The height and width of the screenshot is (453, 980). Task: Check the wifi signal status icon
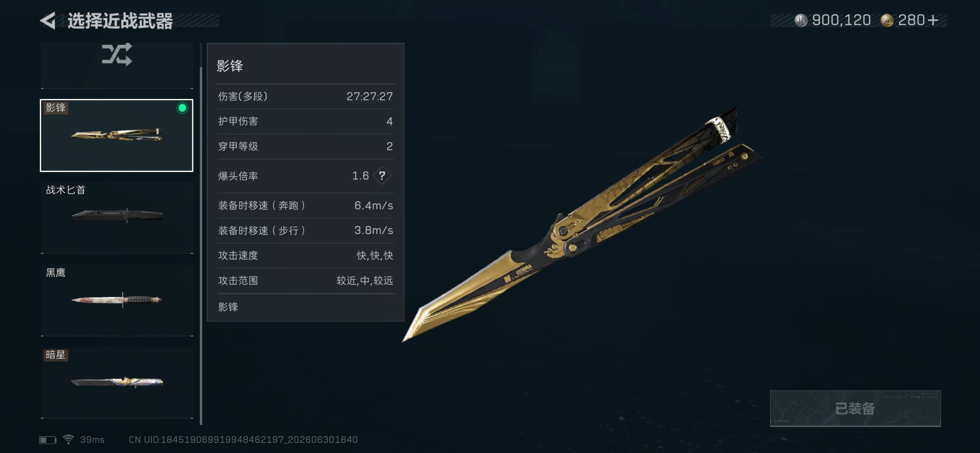pos(69,439)
